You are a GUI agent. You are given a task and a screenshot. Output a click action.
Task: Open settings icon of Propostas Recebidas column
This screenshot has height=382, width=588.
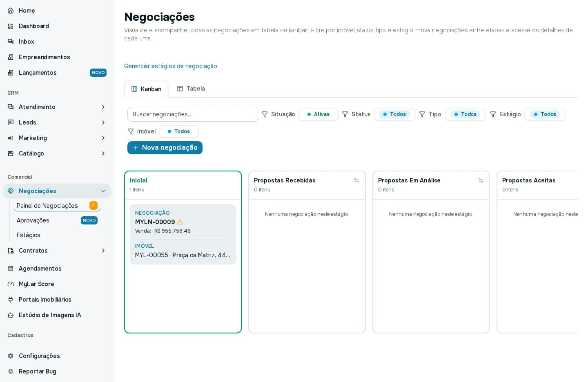(x=356, y=180)
